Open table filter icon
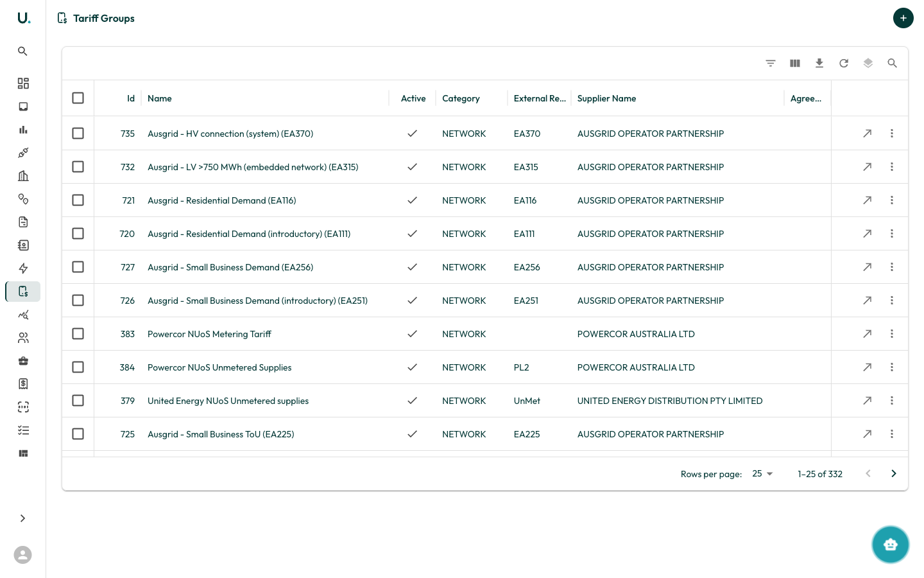This screenshot has width=924, height=578. [771, 63]
